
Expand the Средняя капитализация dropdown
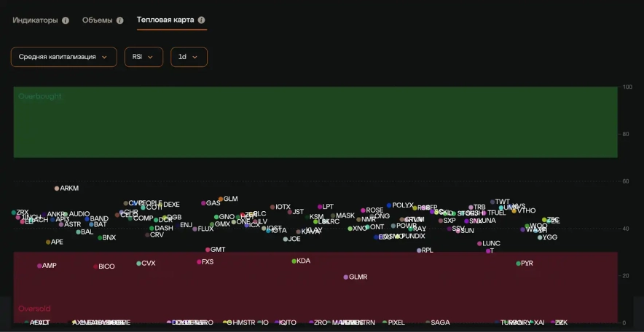click(x=63, y=57)
